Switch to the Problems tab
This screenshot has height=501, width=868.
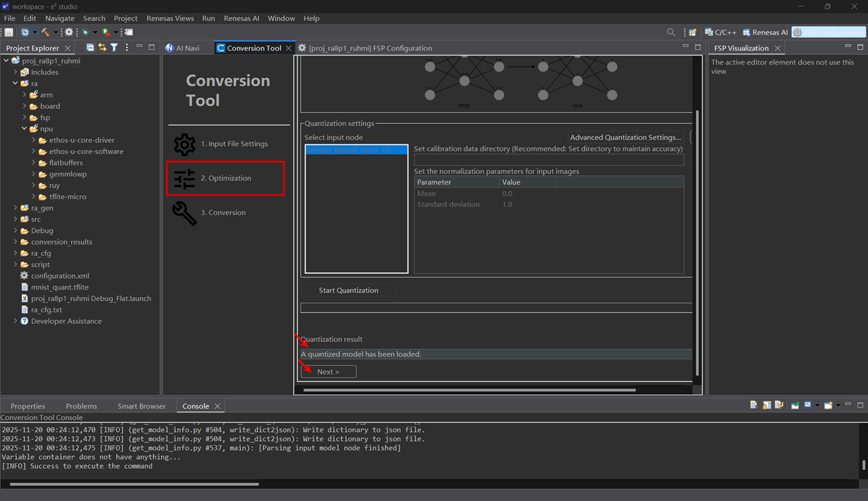click(x=81, y=406)
